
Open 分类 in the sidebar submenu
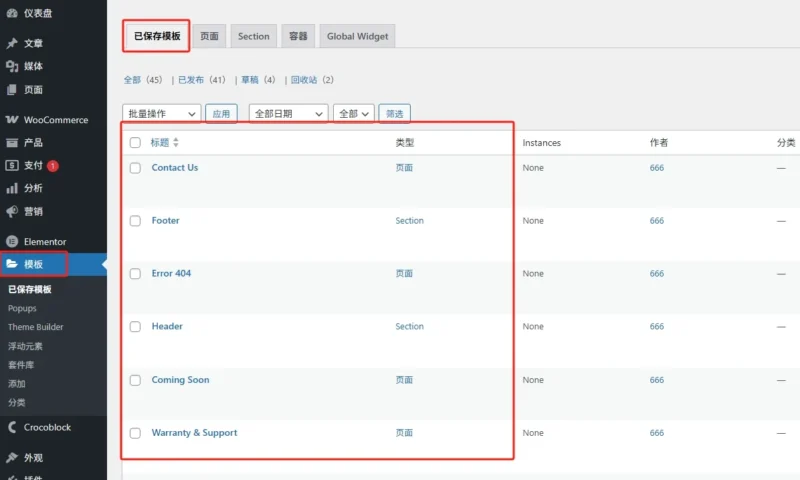tap(16, 402)
